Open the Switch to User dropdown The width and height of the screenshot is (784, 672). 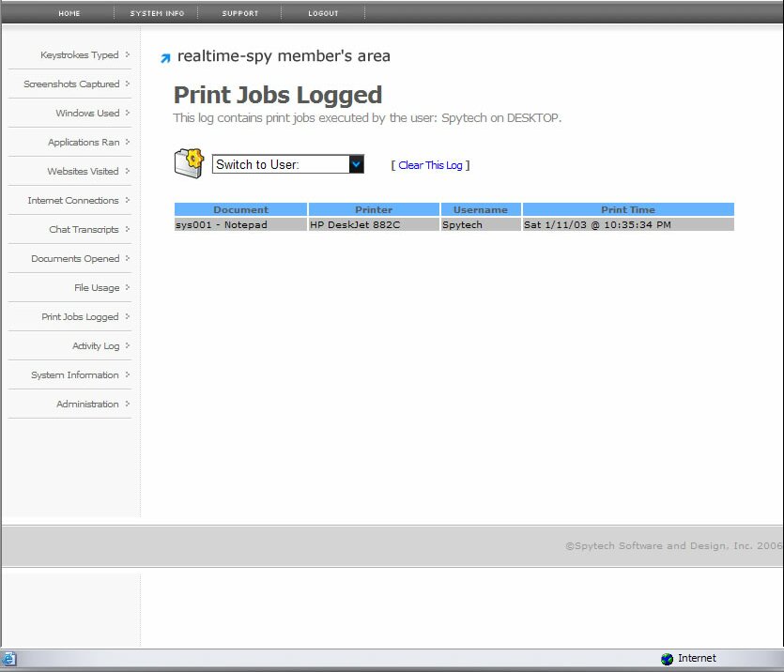[356, 164]
